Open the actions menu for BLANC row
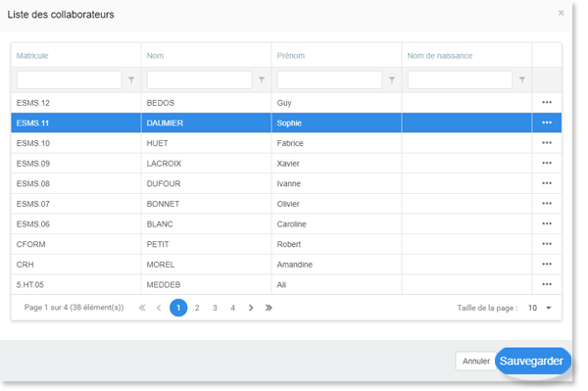The image size is (588, 391). point(547,223)
